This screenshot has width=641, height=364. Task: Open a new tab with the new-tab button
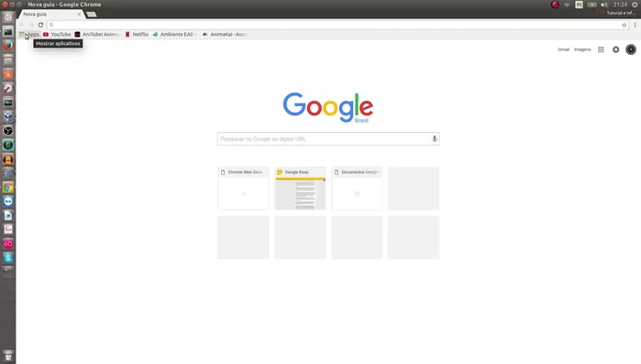92,15
